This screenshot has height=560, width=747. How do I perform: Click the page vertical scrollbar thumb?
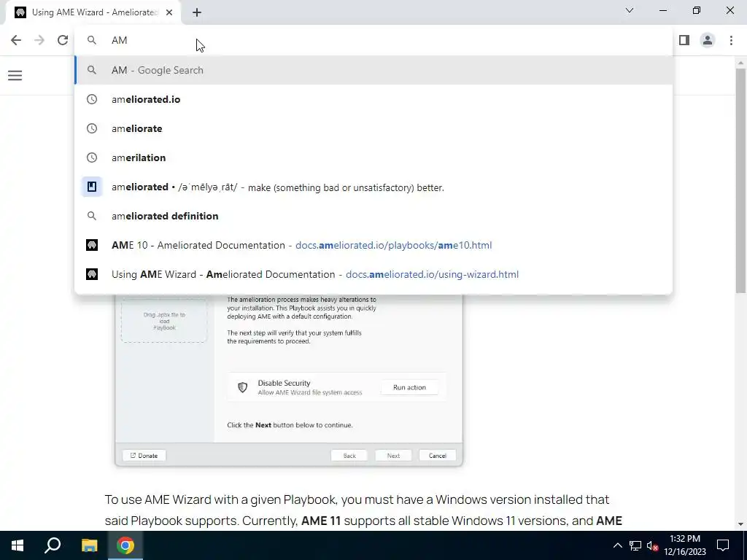point(740,181)
